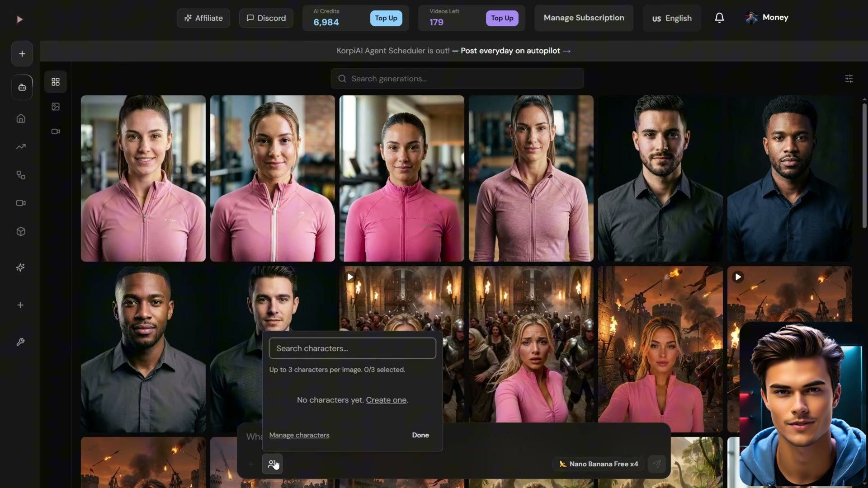Screen dimensions: 868x488
Task: Open first gym woman portrait with ponytail
Action: pos(143,178)
